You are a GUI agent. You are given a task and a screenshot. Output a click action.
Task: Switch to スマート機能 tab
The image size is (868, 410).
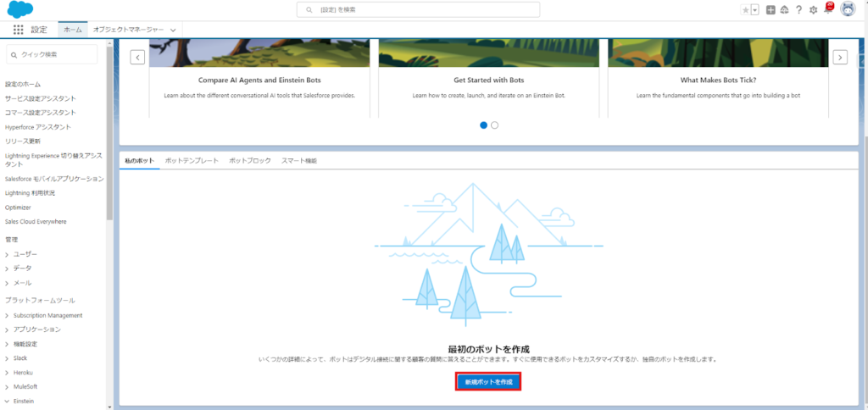click(x=299, y=160)
